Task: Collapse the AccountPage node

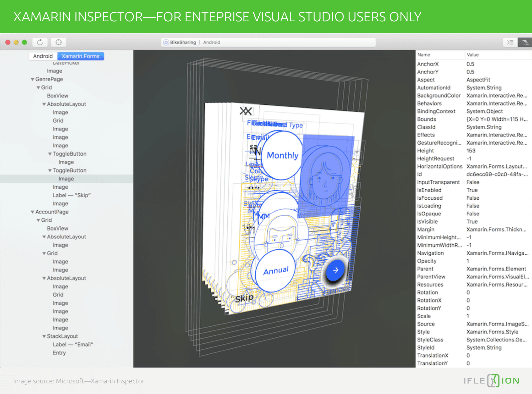Action: pos(32,212)
